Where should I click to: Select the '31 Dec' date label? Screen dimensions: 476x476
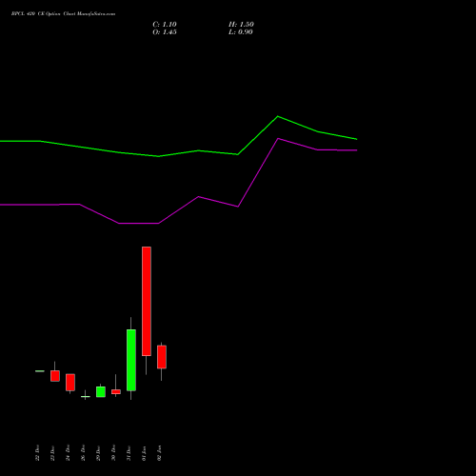click(x=129, y=453)
